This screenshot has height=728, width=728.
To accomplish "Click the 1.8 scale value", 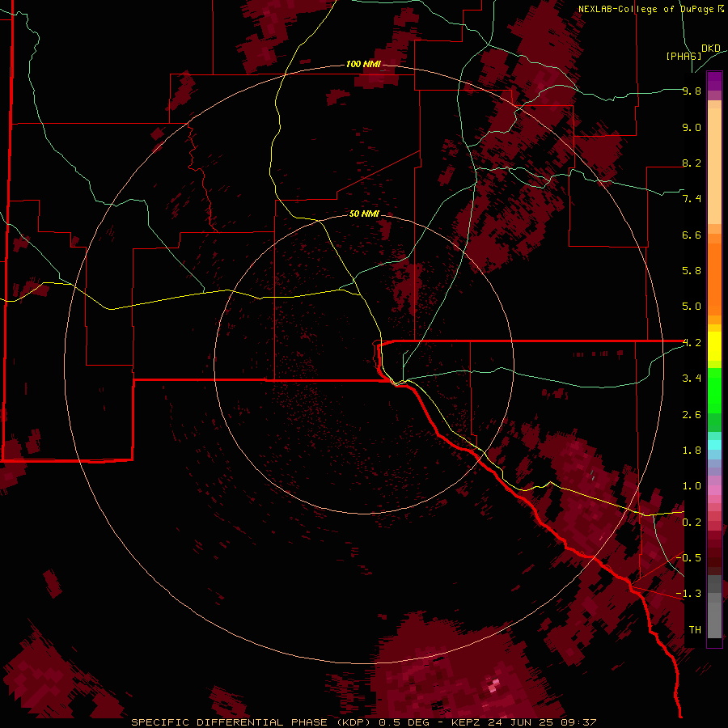I will (692, 451).
